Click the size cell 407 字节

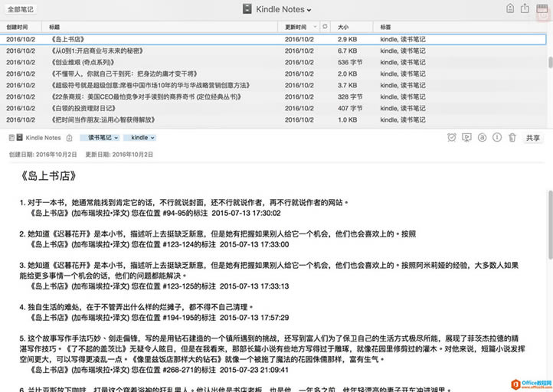[x=350, y=108]
